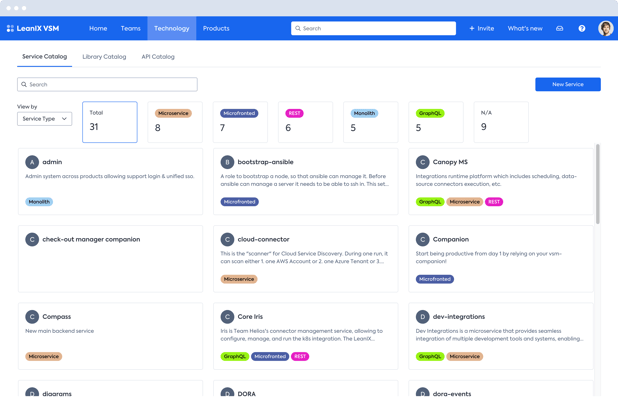The width and height of the screenshot is (618, 403).
Task: Click GraphQL tag on Core Iris card
Action: point(235,356)
